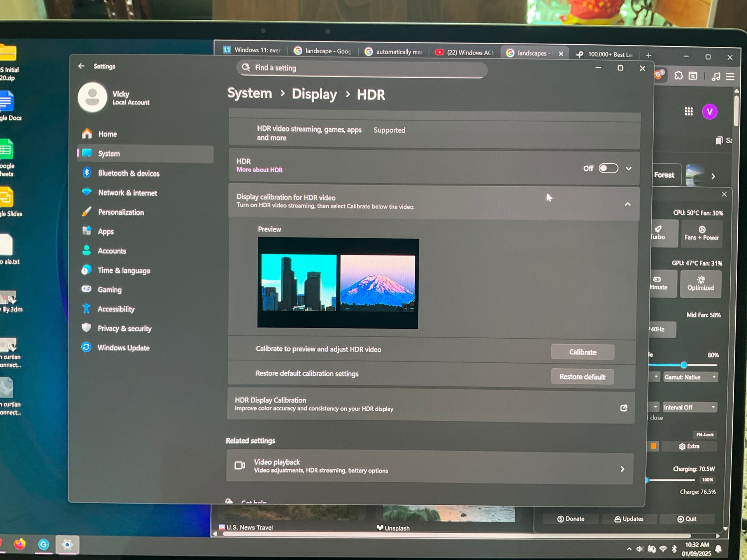Open the HDR Display Calibration external link icon
The width and height of the screenshot is (747, 560).
[624, 408]
